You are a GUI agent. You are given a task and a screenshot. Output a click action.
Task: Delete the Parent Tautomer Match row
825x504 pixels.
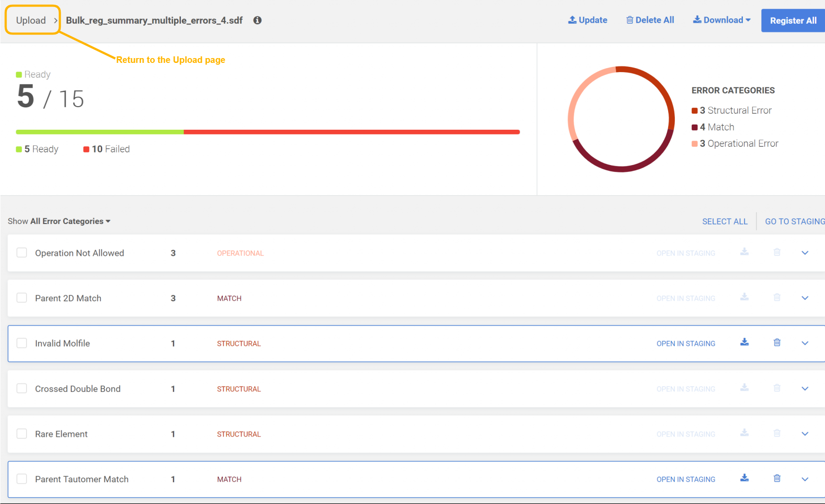777,478
